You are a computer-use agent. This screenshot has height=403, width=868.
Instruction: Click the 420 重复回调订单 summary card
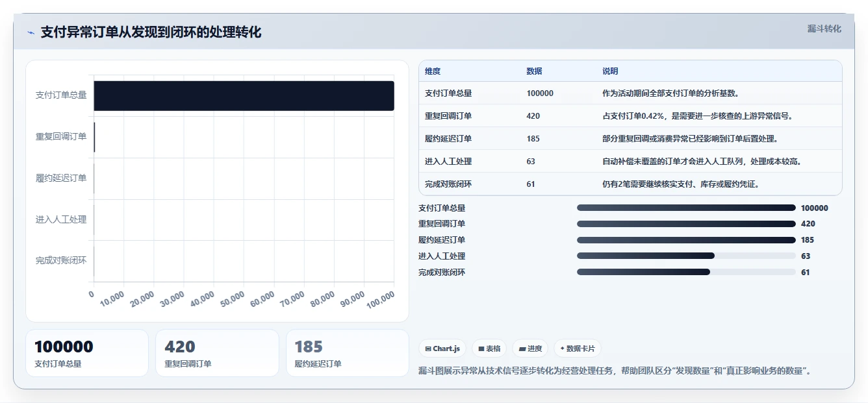tap(217, 353)
